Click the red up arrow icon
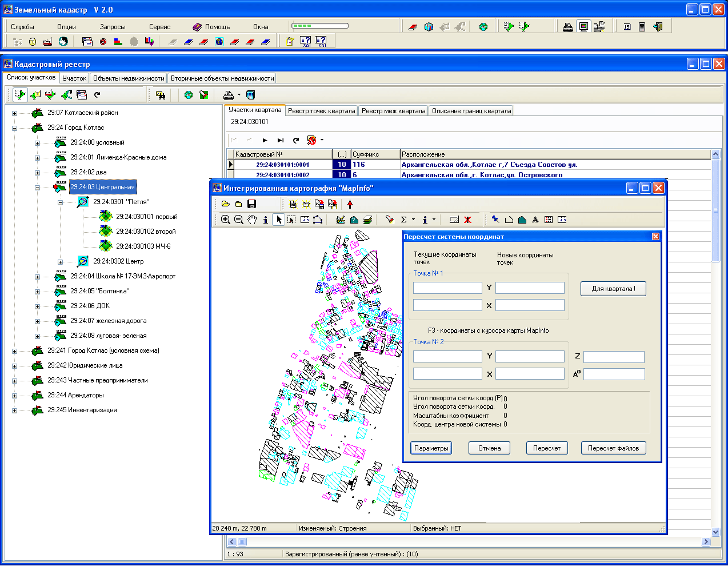728x566 pixels. pos(350,204)
